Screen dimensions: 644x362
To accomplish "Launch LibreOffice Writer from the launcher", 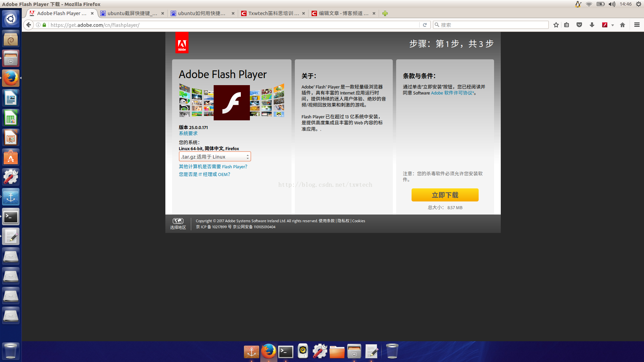I will [x=11, y=98].
